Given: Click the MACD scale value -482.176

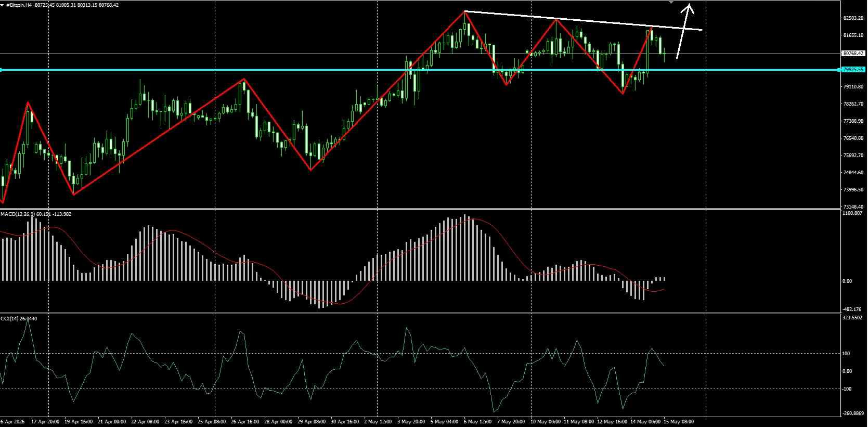Looking at the screenshot, I should 852,309.
